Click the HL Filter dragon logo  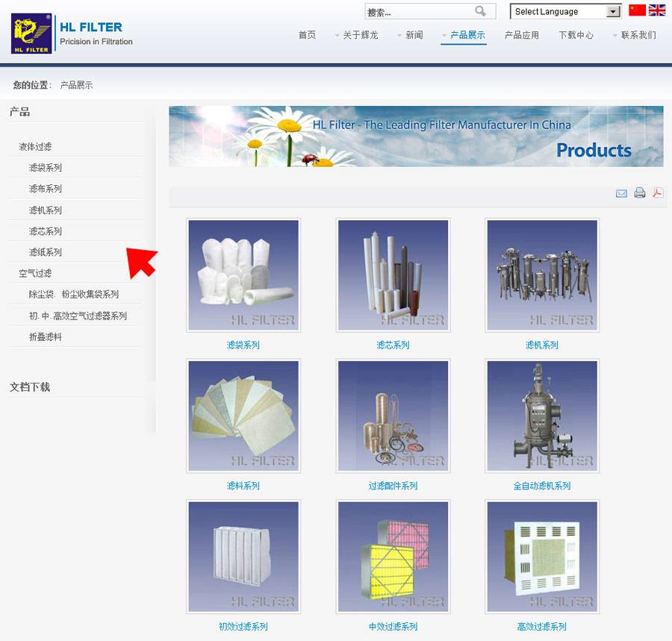pyautogui.click(x=31, y=34)
